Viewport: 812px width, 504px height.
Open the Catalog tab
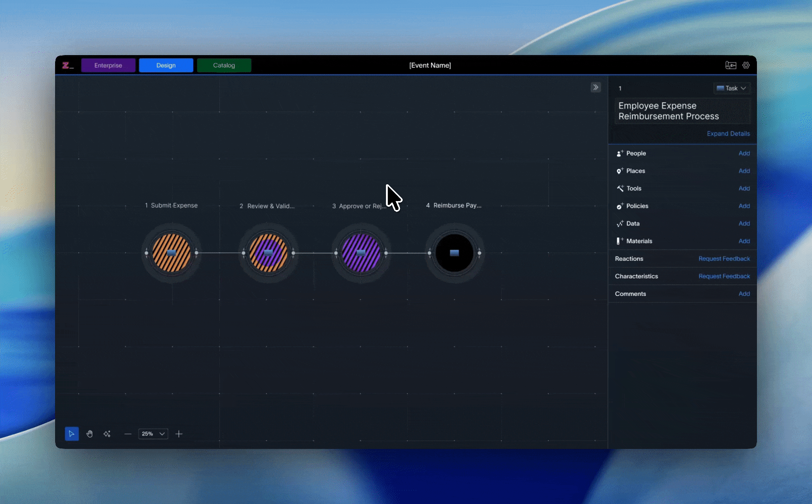tap(224, 65)
